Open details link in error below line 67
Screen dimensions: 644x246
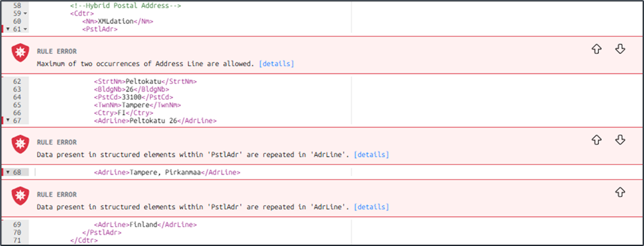[371, 155]
